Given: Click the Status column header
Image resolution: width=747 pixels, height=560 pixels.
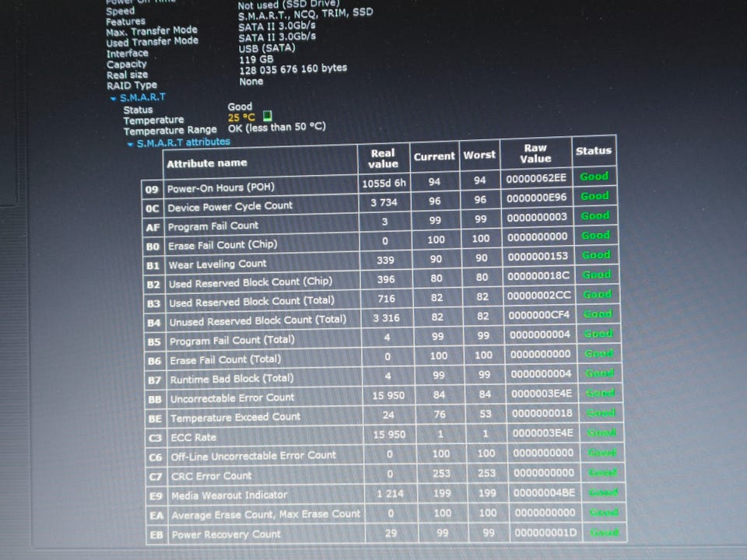Looking at the screenshot, I should (x=594, y=151).
